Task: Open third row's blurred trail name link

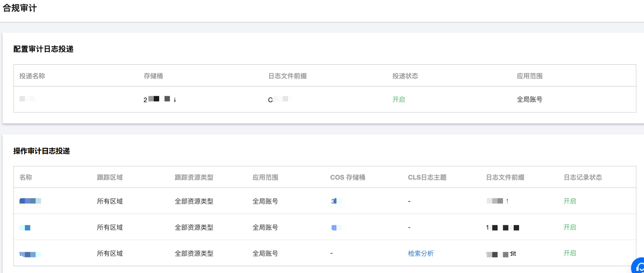Action: 30,254
